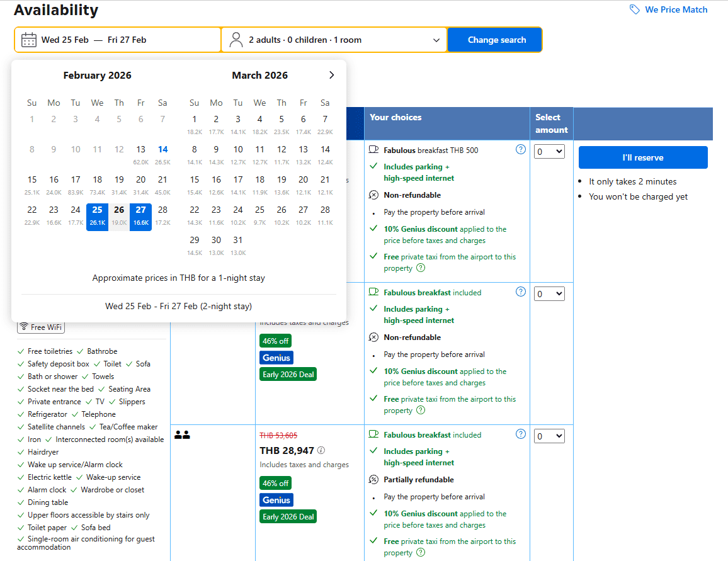The width and height of the screenshot is (728, 561).
Task: Select 15 March in the calendar
Action: click(194, 179)
